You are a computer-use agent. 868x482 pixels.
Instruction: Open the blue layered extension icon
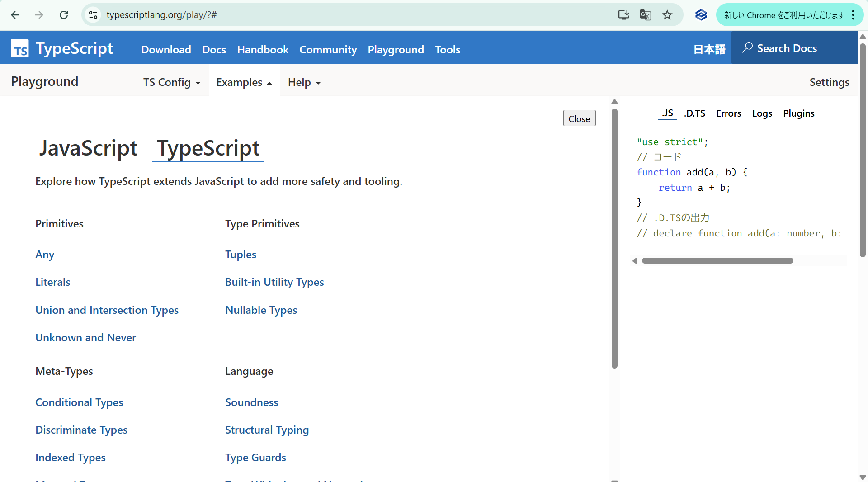pyautogui.click(x=701, y=15)
